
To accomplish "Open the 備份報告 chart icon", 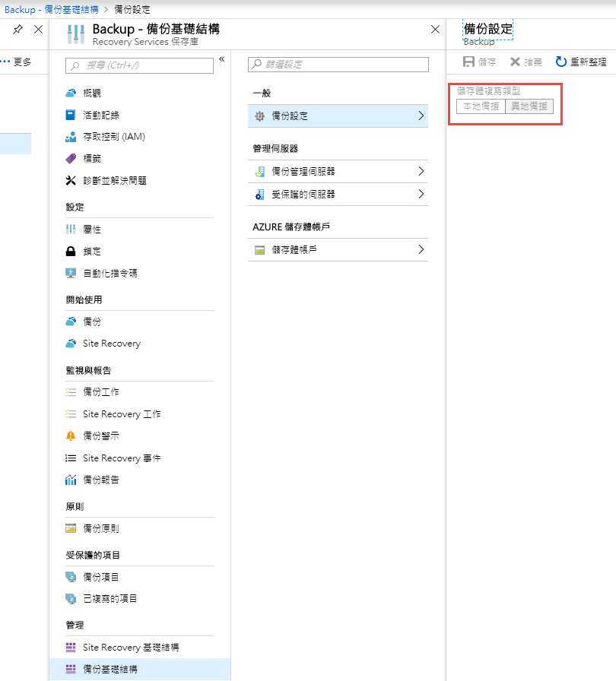I will 71,480.
